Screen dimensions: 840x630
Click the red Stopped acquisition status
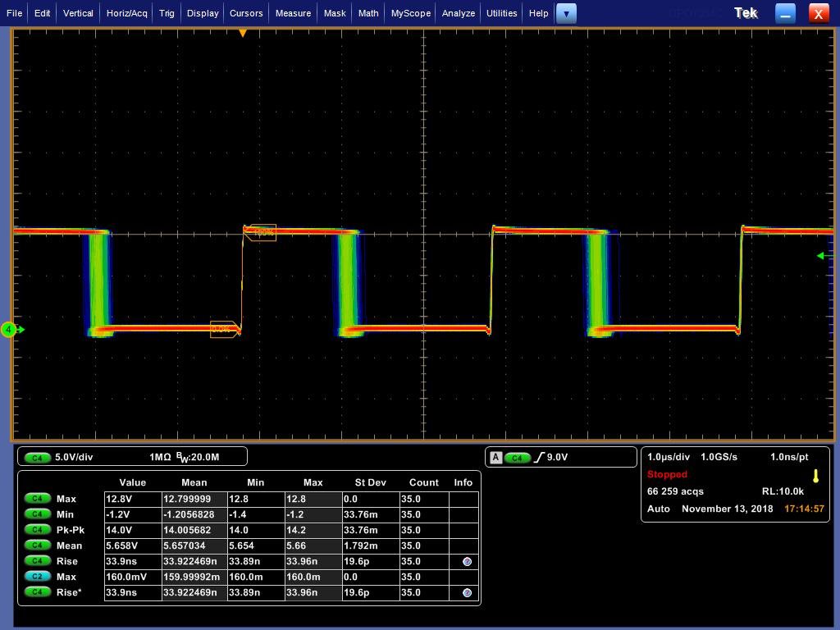tap(667, 475)
